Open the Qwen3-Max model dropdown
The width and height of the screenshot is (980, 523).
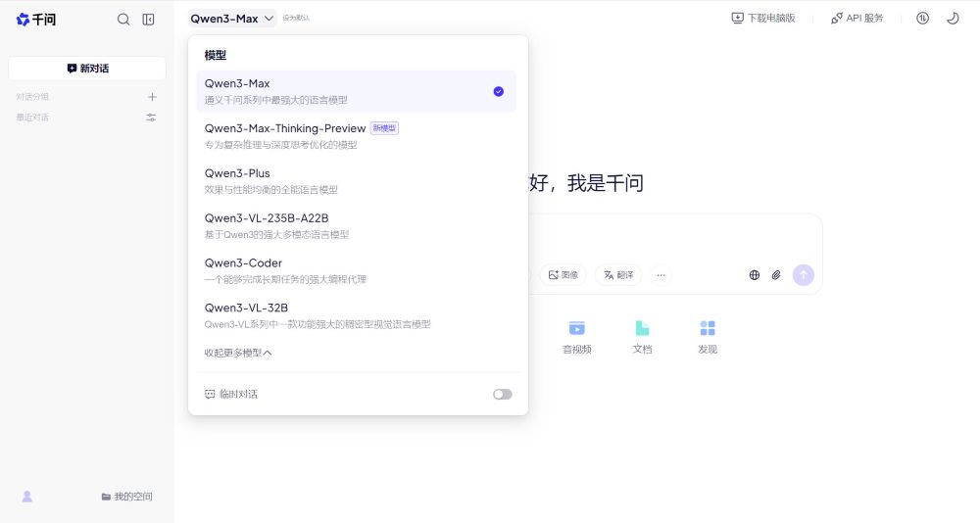click(232, 18)
